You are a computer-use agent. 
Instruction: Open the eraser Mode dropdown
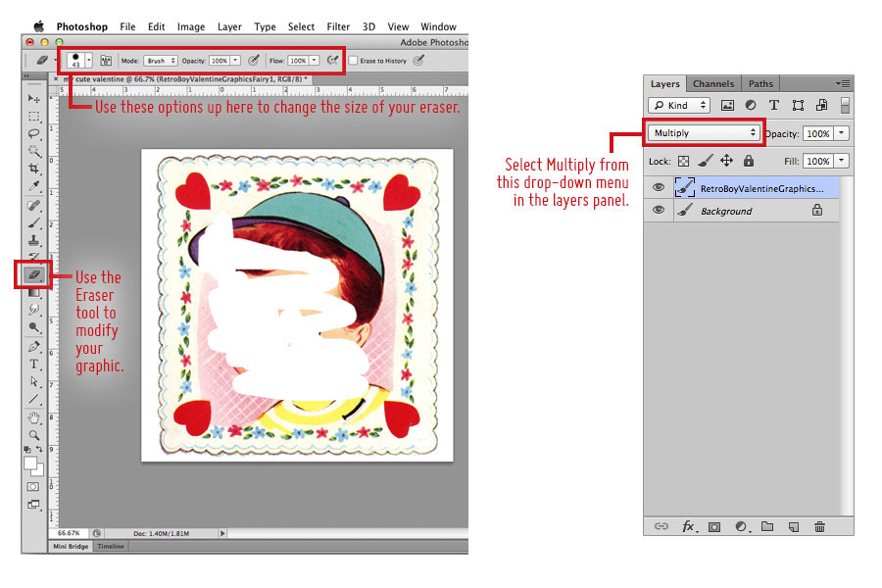point(161,60)
